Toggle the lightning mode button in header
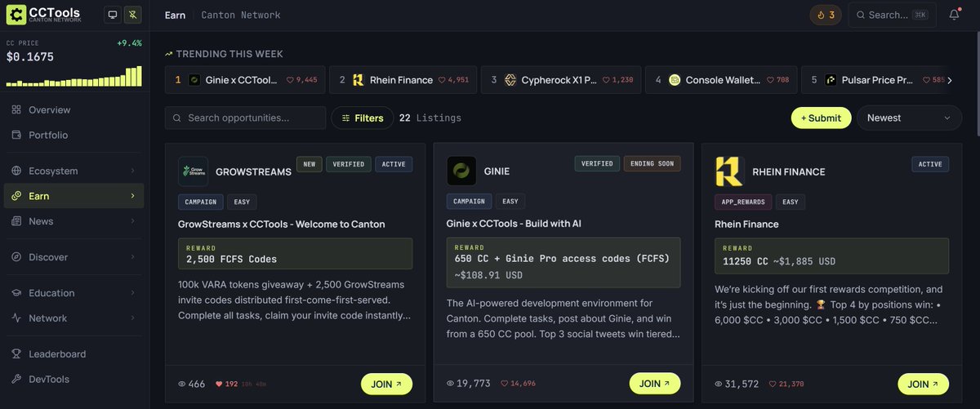 click(x=133, y=15)
